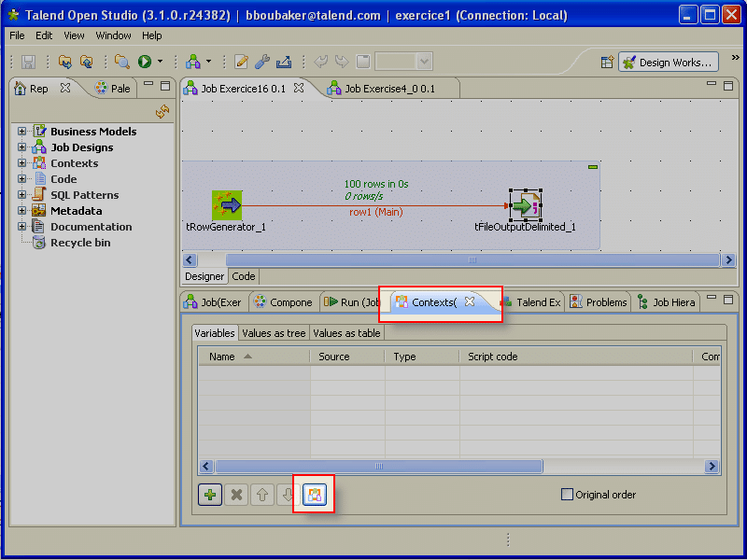The width and height of the screenshot is (747, 560).
Task: Click the variables table horizontal scrollbar
Action: coord(378,466)
